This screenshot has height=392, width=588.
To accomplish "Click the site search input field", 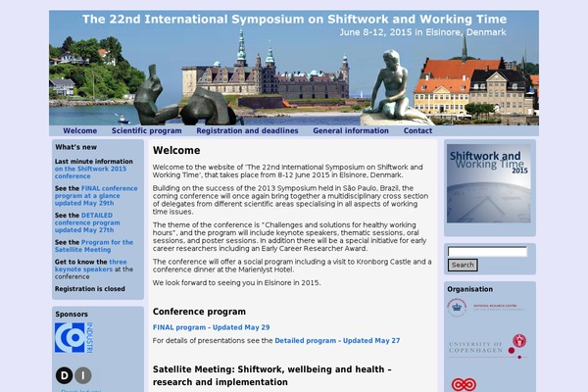I will point(487,251).
